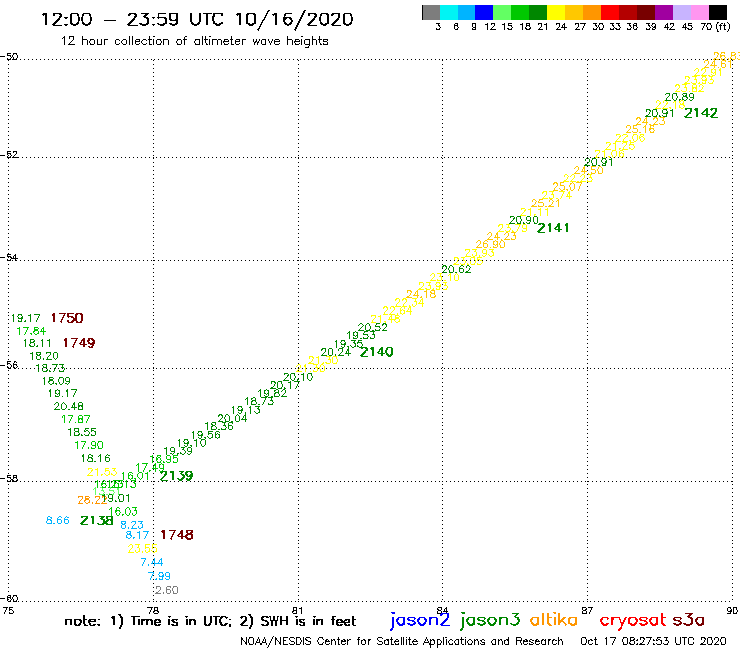Click the bright red swatch in the color scale
The height and width of the screenshot is (650, 740).
pos(610,12)
